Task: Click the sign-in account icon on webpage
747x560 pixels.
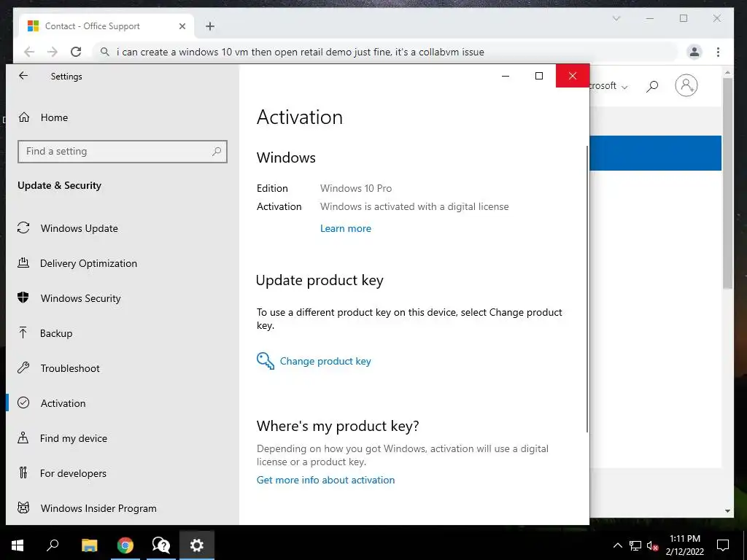Action: coord(686,86)
